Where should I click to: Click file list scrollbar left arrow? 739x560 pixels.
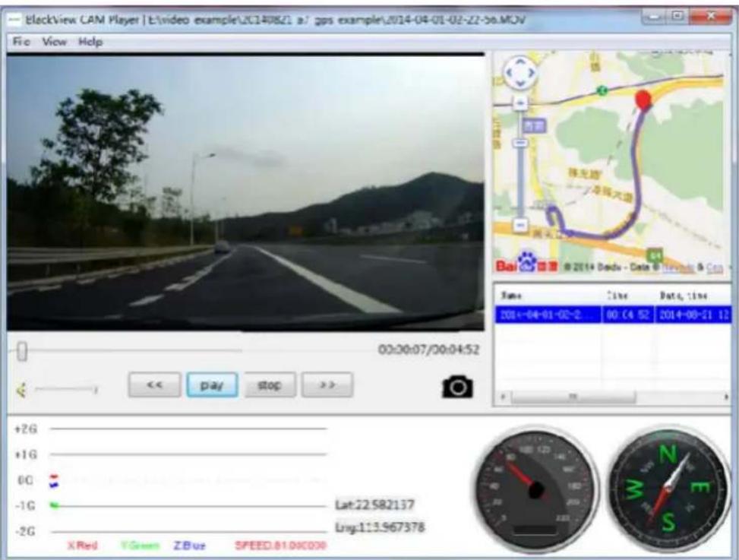(x=502, y=397)
